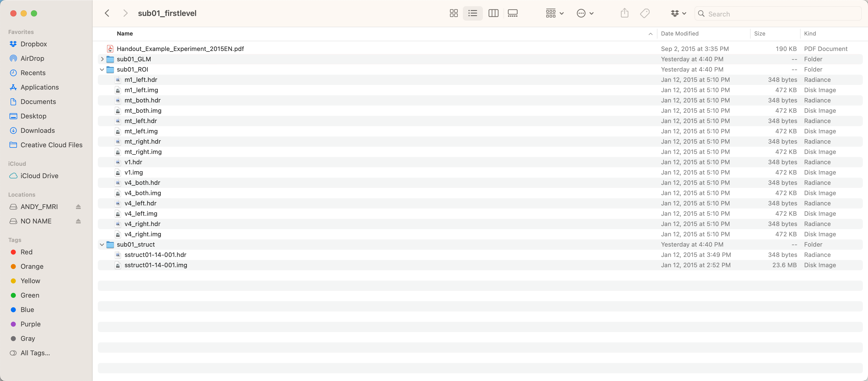Select the sub01_GLM folder icon
Image resolution: width=868 pixels, height=381 pixels.
pos(110,59)
